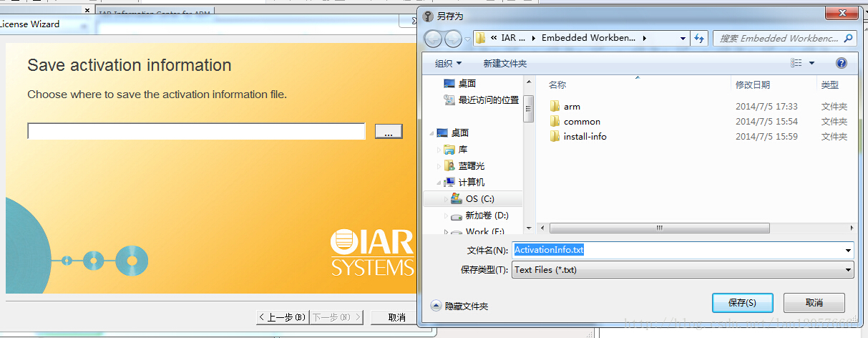Screen dimensions: 868x338
Task: Select the common folder name
Action: 582,122
